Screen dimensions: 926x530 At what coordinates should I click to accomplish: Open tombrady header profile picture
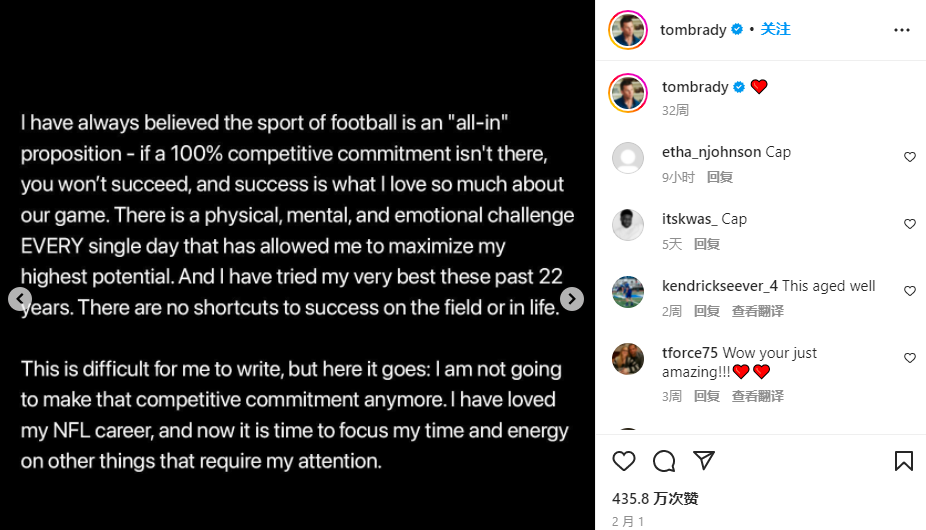coord(628,30)
